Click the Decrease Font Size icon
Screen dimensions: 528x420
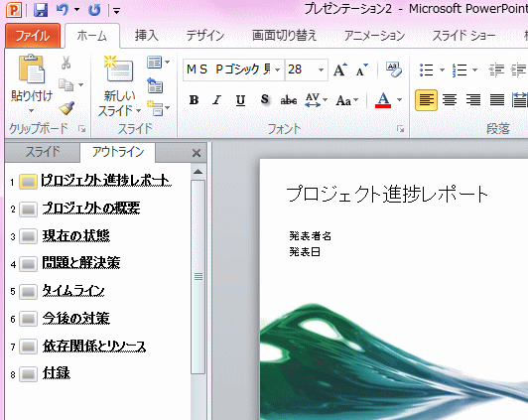click(361, 70)
